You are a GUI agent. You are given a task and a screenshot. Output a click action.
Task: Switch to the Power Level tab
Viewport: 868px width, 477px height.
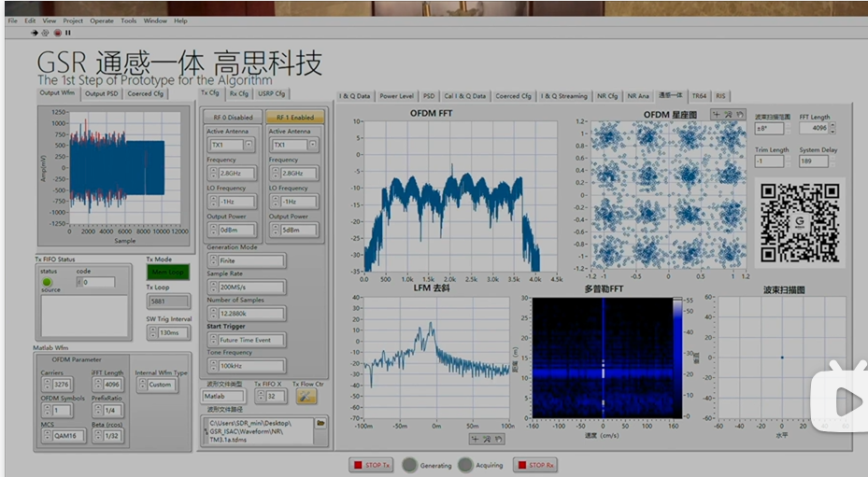click(396, 96)
